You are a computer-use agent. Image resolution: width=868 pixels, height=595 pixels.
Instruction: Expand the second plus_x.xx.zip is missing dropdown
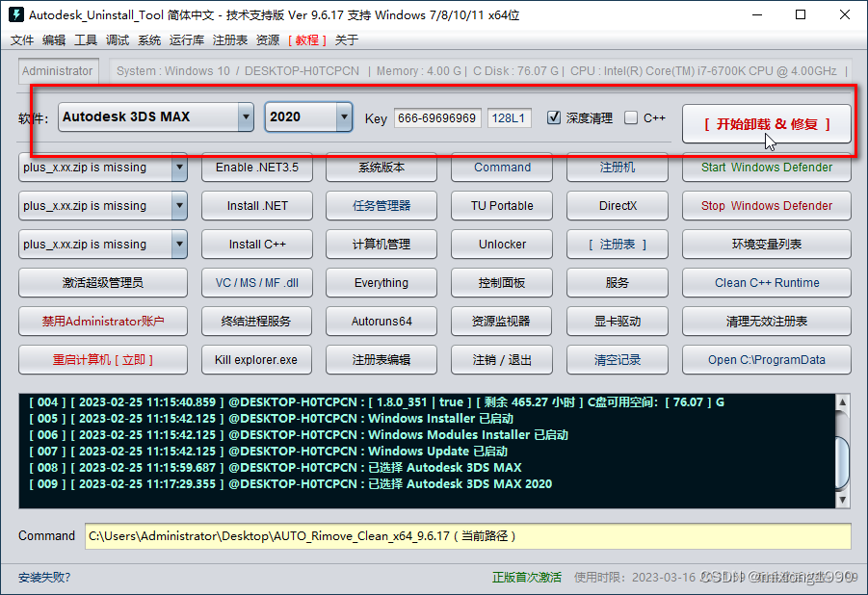179,206
